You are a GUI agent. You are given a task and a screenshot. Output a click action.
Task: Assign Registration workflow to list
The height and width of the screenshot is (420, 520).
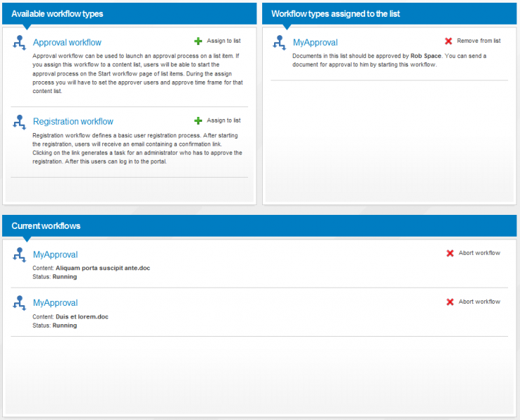(224, 120)
